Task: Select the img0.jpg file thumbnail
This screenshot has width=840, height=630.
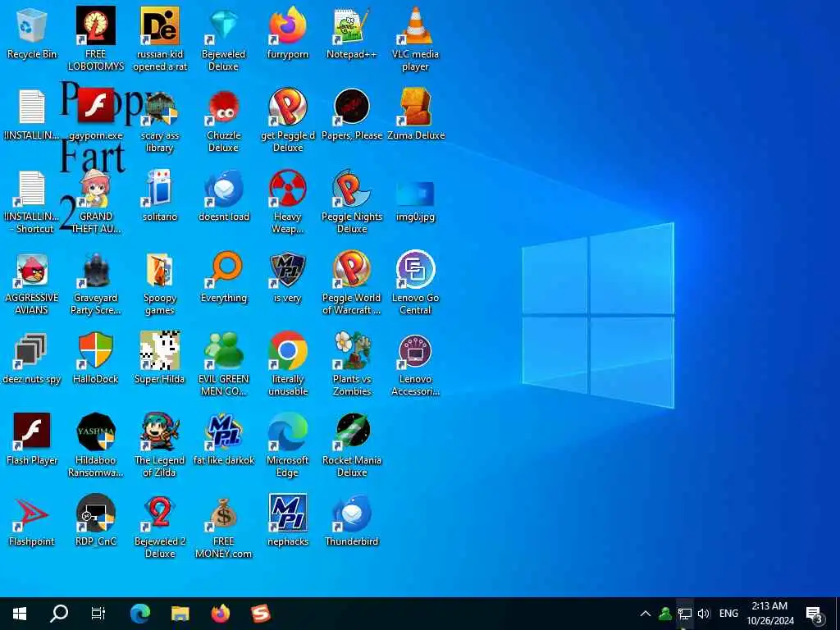Action: point(415,201)
